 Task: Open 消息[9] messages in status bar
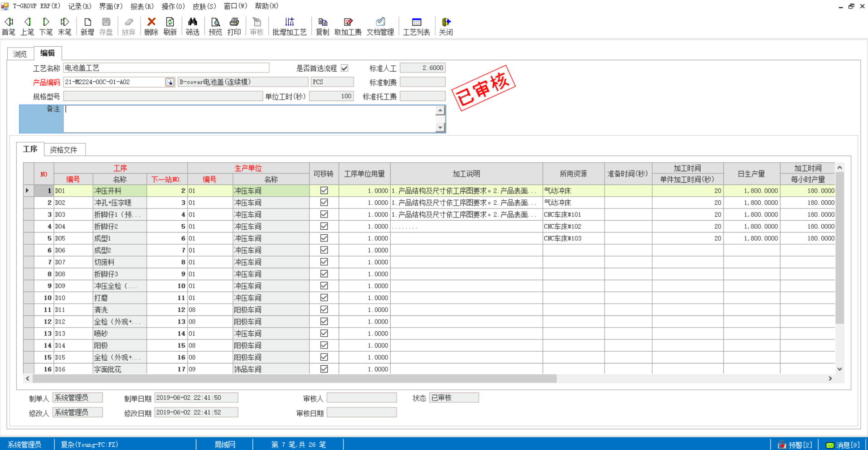click(843, 445)
